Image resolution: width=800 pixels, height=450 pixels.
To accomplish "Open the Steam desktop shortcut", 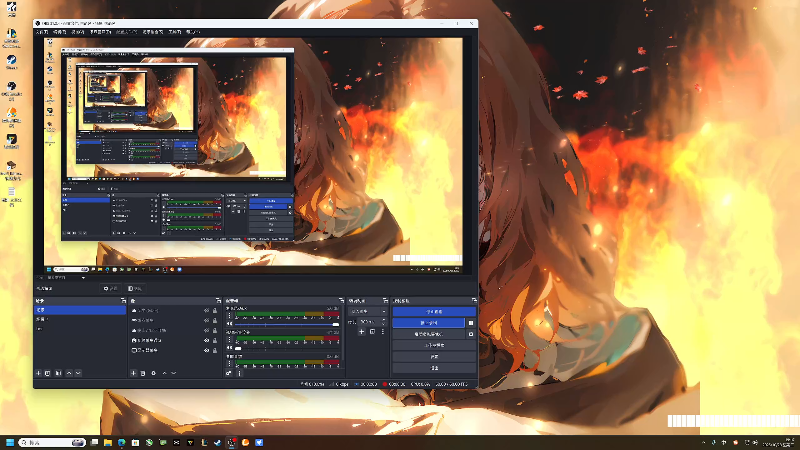I will coord(11,62).
